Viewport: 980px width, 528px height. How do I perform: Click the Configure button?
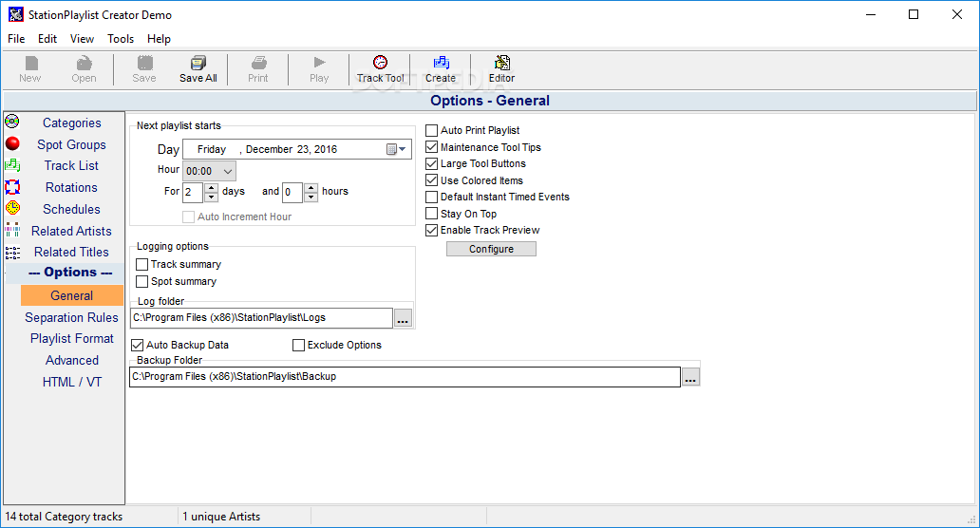pos(491,249)
